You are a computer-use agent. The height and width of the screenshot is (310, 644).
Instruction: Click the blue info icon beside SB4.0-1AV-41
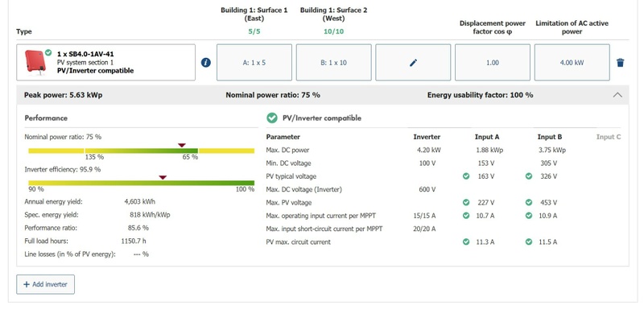pyautogui.click(x=206, y=63)
